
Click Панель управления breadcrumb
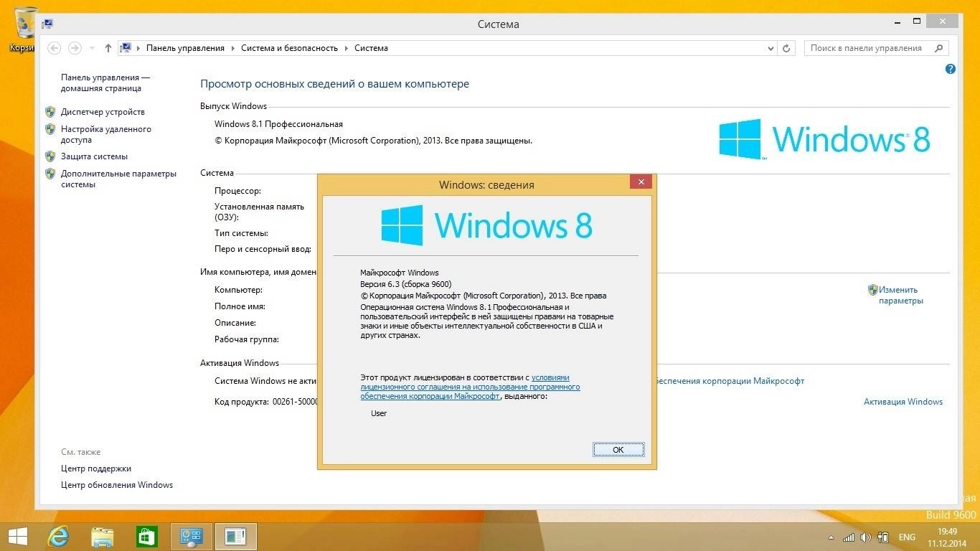click(185, 48)
